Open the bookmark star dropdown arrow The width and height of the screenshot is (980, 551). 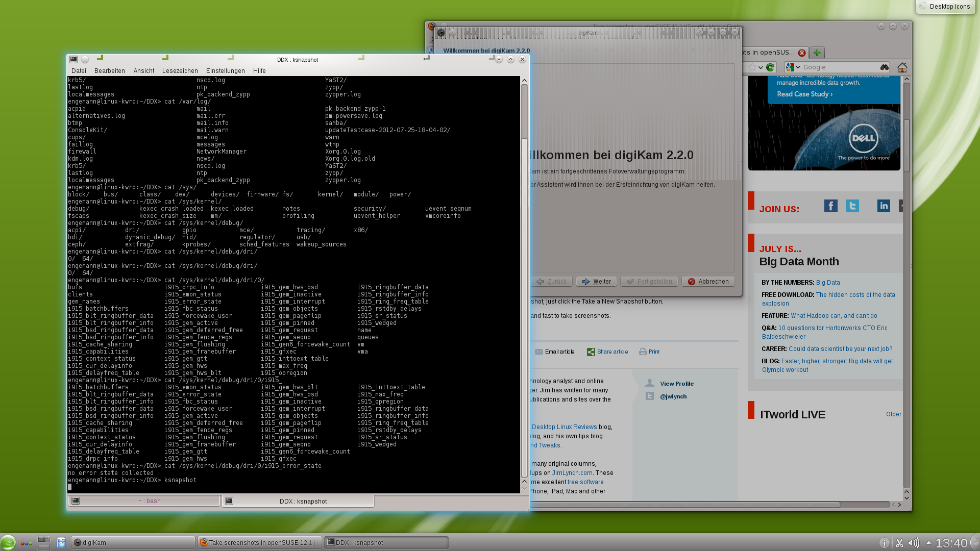point(761,67)
